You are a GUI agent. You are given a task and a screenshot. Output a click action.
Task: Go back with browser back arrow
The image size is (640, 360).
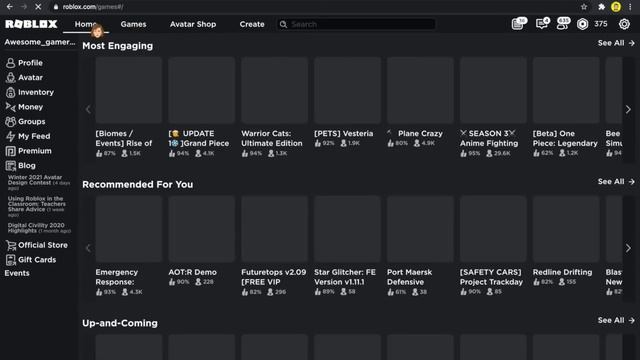[x=9, y=7]
